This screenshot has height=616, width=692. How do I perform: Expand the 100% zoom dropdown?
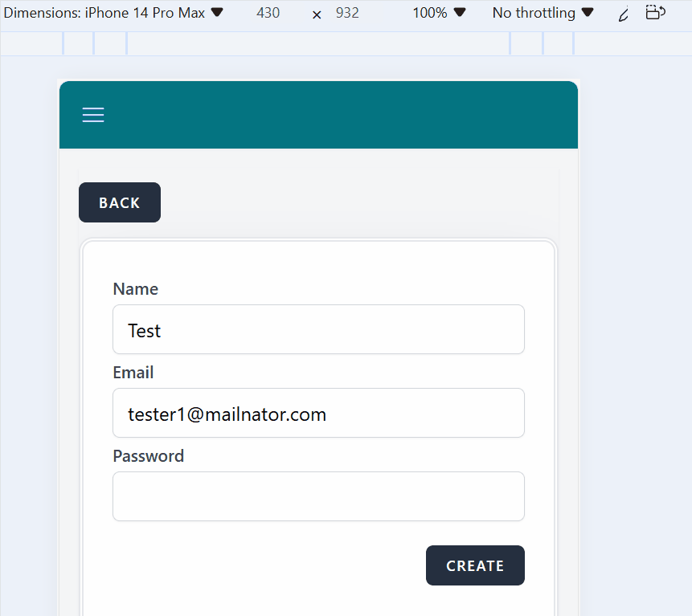439,13
